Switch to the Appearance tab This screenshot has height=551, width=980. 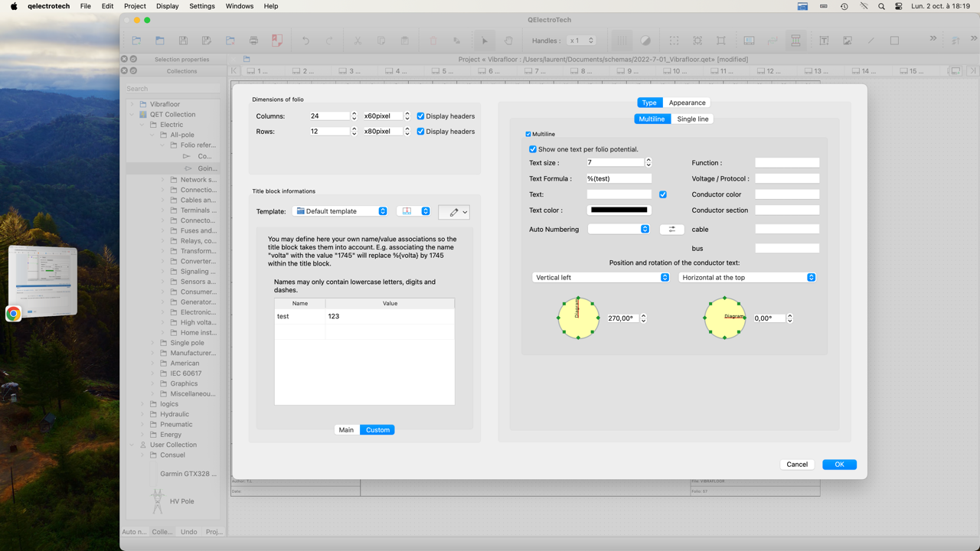(687, 103)
